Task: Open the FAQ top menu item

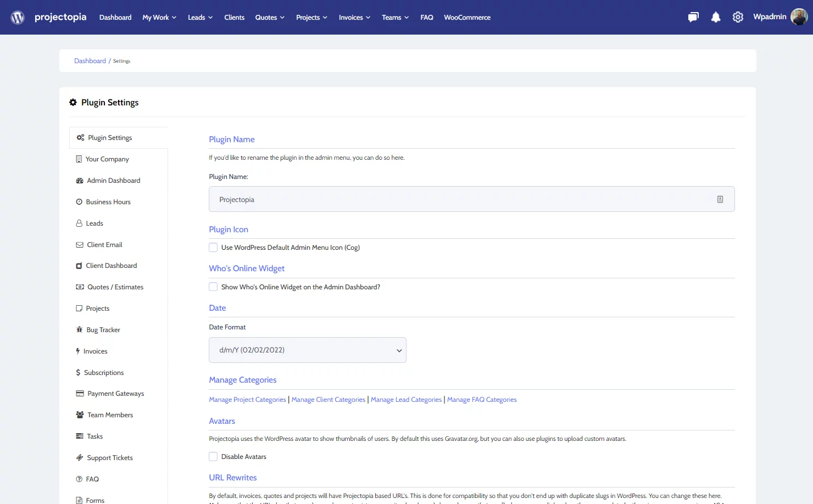Action: 427,18
